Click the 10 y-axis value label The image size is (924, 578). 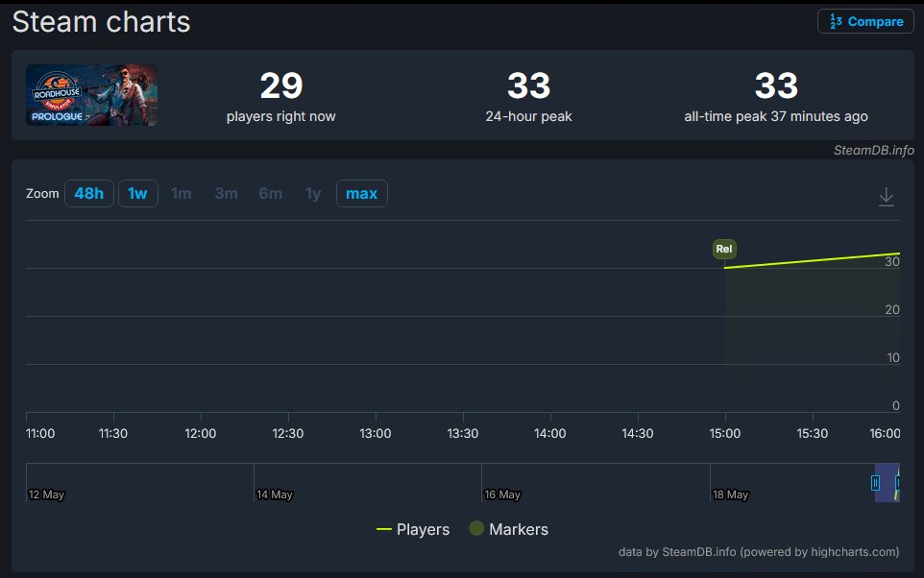pos(892,357)
